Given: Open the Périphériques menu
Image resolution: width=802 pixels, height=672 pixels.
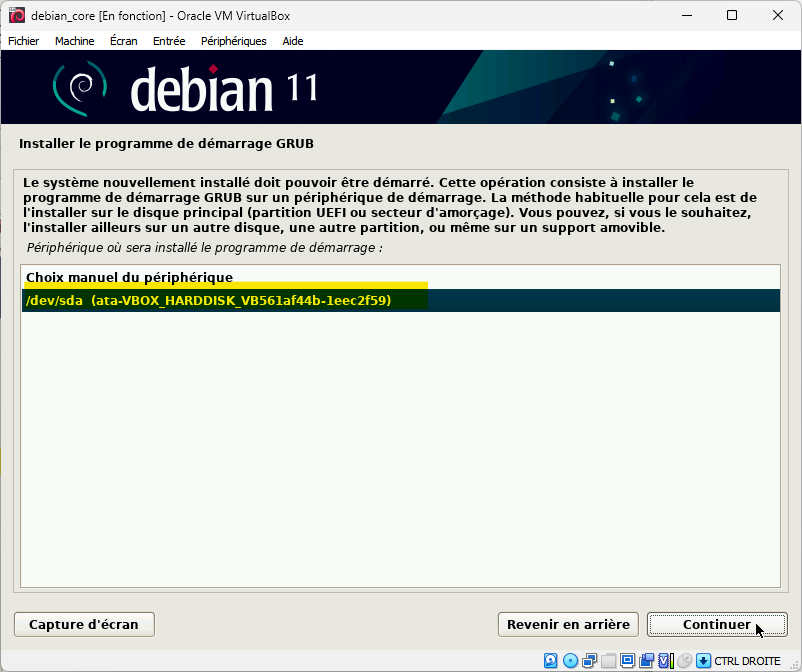Looking at the screenshot, I should [x=234, y=41].
